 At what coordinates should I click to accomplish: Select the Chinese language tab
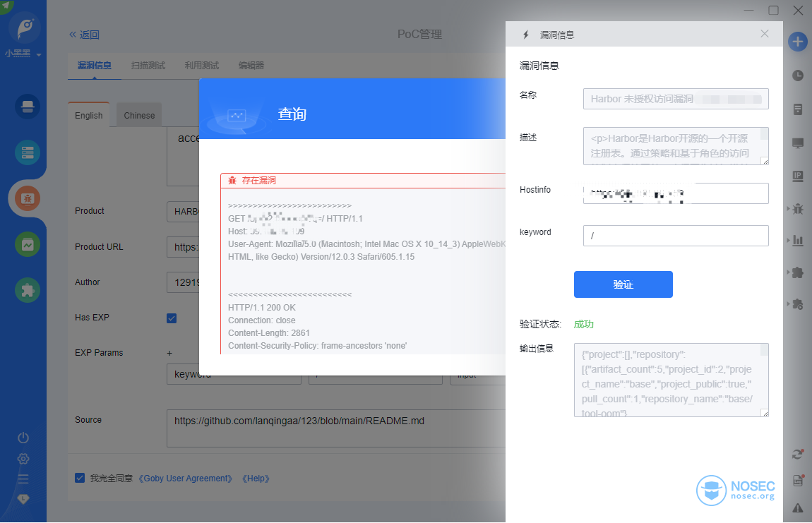[139, 116]
